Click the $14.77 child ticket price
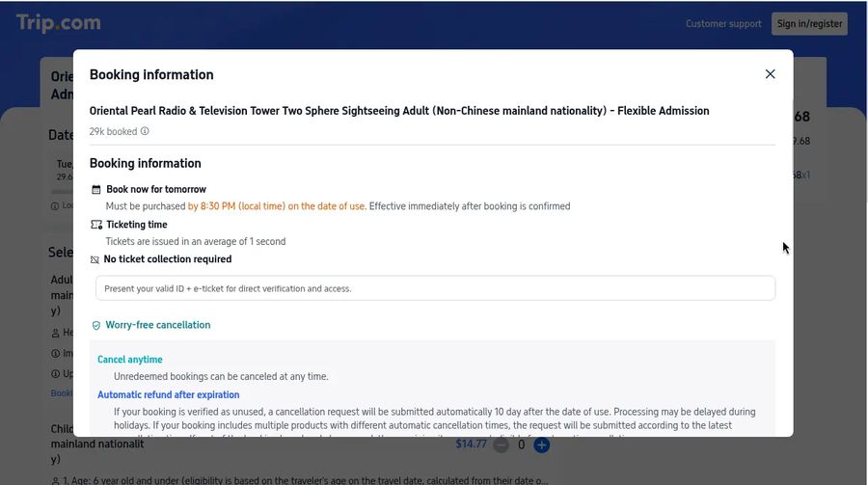Viewport: 868px width, 485px height. pyautogui.click(x=471, y=445)
